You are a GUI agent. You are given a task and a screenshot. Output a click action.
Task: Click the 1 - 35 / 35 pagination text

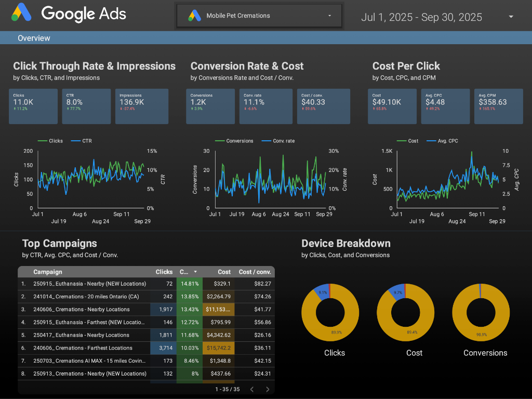228,389
